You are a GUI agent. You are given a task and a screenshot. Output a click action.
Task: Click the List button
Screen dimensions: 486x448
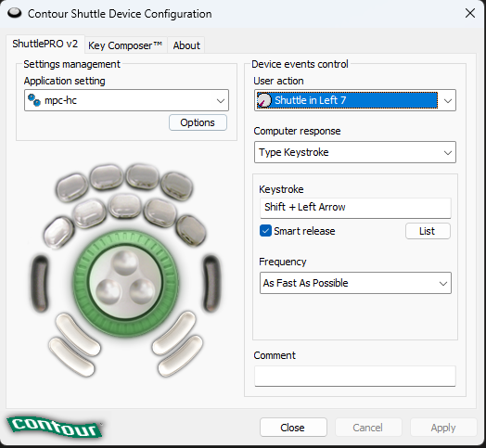coord(428,231)
